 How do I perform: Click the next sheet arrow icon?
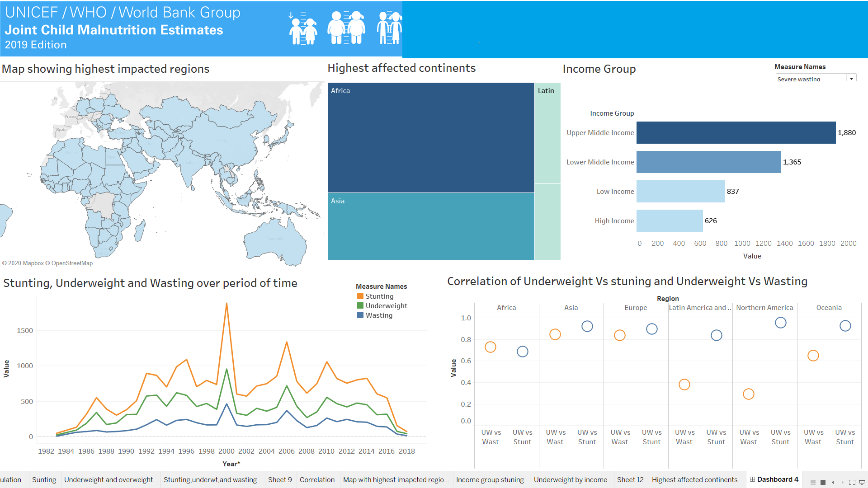click(842, 482)
